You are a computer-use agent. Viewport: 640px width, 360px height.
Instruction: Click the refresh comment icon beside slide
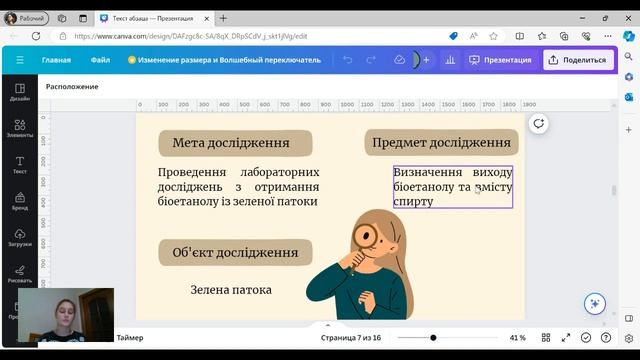(x=538, y=123)
